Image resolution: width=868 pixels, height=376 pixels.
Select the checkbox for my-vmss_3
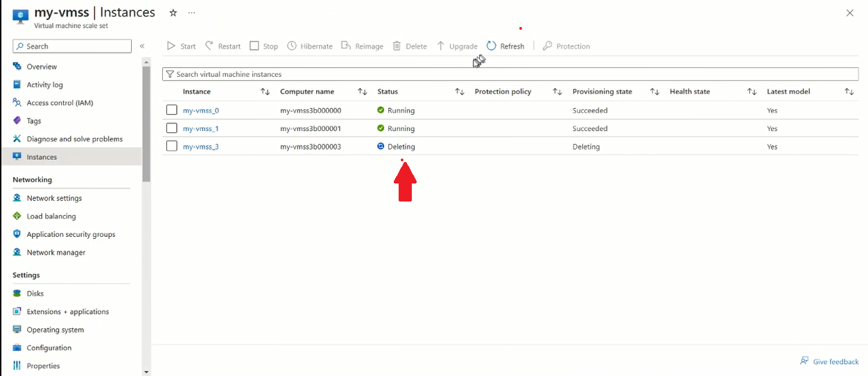coord(172,146)
